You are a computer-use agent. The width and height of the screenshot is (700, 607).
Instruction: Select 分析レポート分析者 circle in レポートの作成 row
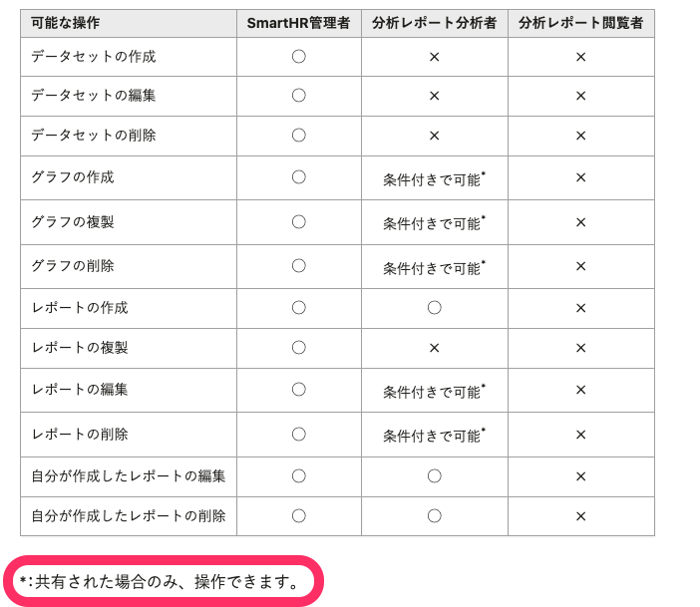click(434, 308)
